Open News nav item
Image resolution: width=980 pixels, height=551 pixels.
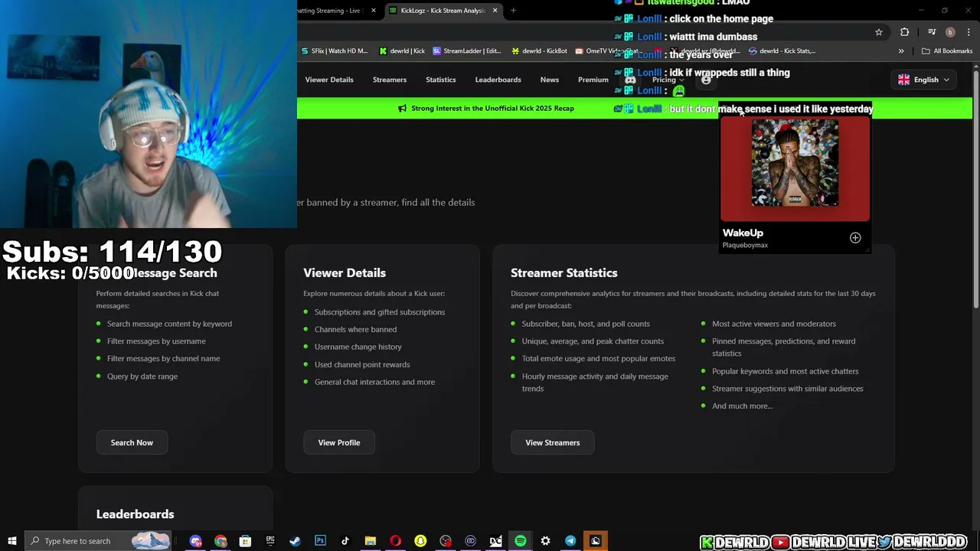[x=550, y=80]
